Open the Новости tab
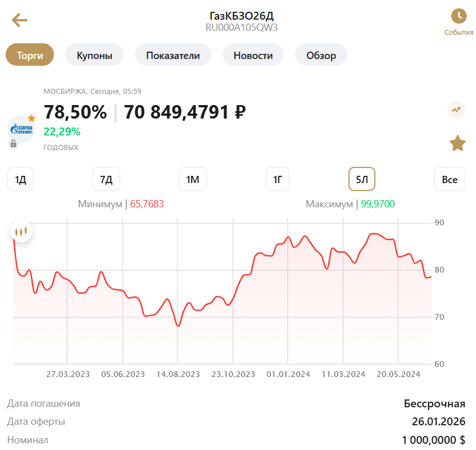Viewport: 476px width, 450px height. pyautogui.click(x=253, y=54)
